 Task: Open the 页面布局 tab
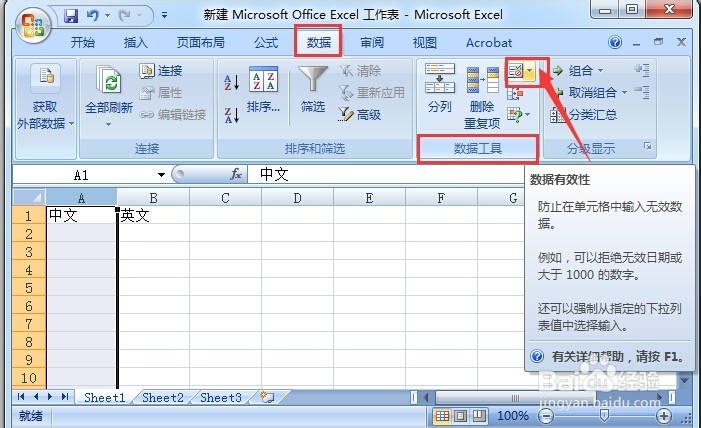click(x=200, y=42)
